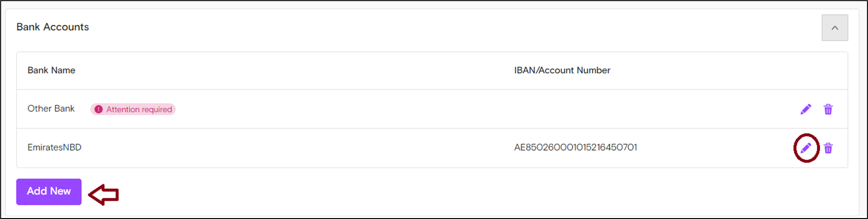Image resolution: width=868 pixels, height=219 pixels.
Task: Click the word 'required' in the pink badge
Action: [x=157, y=109]
